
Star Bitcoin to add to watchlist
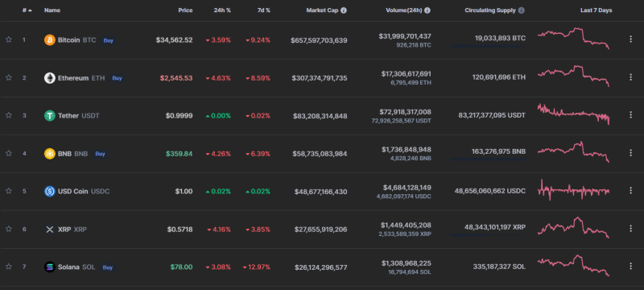tap(9, 39)
